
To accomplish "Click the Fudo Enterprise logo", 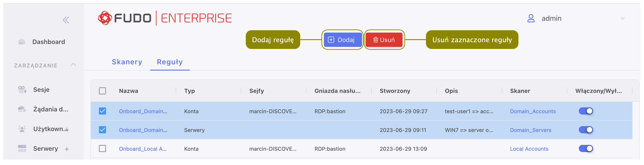I will 165,18.
